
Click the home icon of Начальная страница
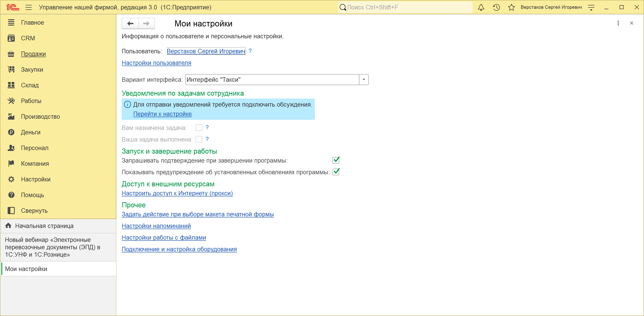coord(8,226)
